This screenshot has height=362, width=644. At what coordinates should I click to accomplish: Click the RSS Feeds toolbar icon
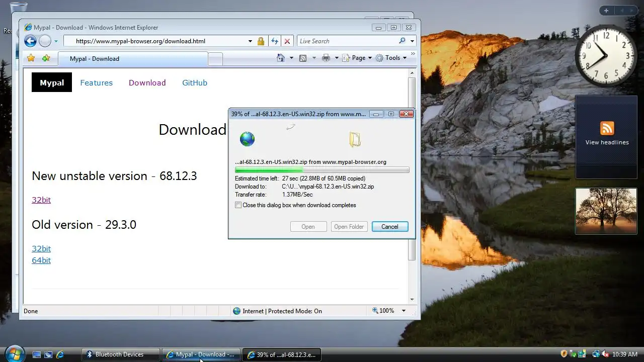coord(303,58)
